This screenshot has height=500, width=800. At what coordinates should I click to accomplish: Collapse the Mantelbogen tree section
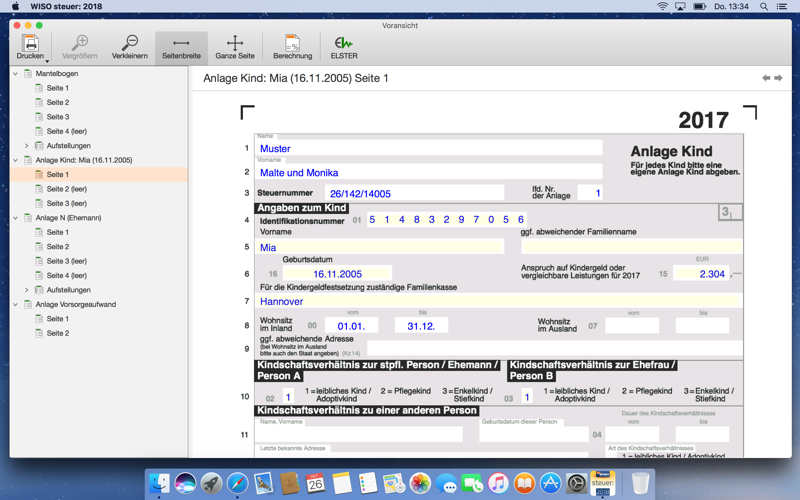[x=16, y=74]
